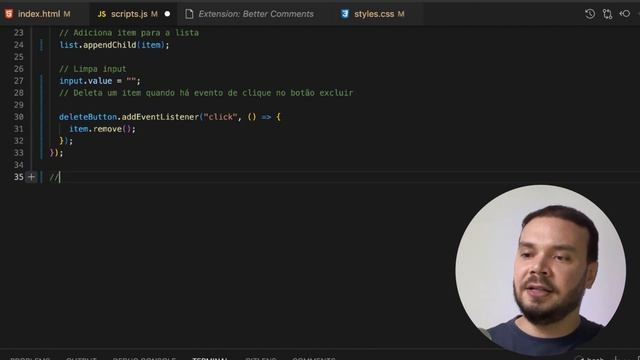The height and width of the screenshot is (360, 640).
Task: Click line number 30 in the gutter
Action: pos(19,117)
